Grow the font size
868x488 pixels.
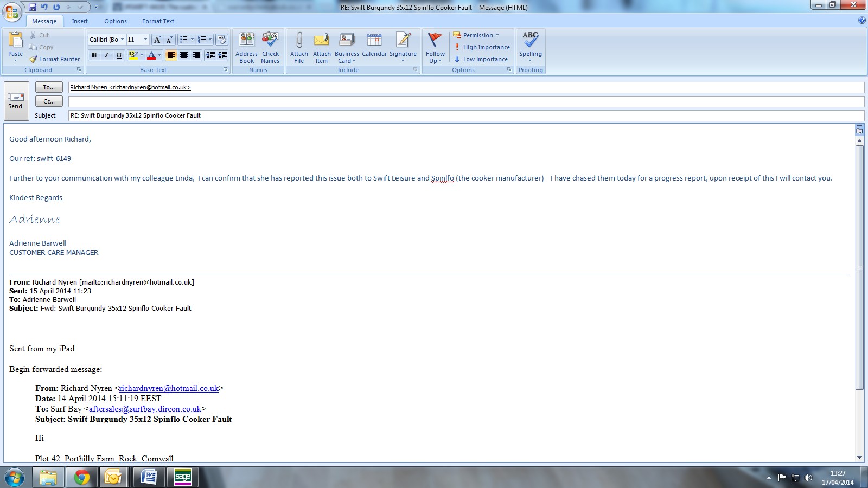pos(157,40)
